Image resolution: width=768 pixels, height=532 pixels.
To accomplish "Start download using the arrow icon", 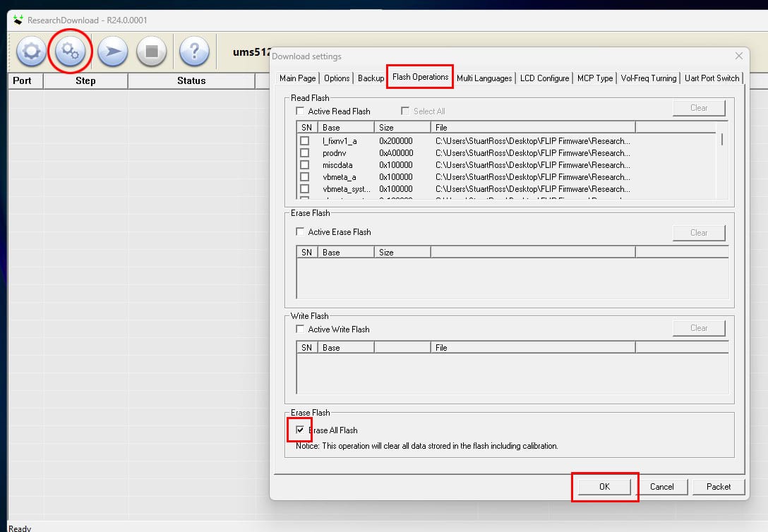I will click(112, 51).
